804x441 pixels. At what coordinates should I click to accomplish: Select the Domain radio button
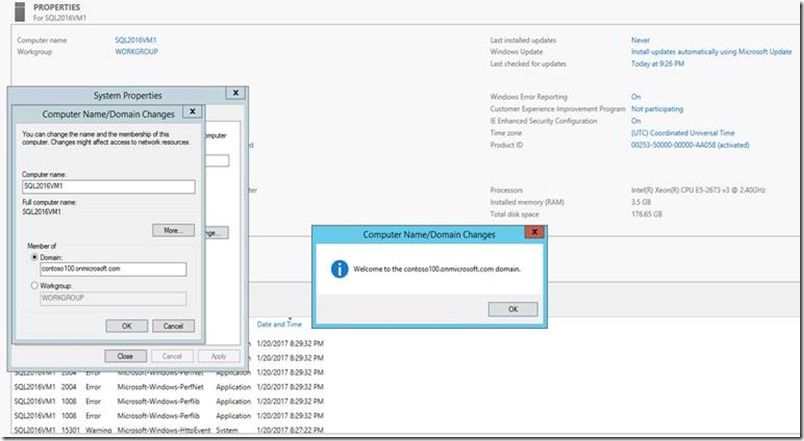click(34, 257)
